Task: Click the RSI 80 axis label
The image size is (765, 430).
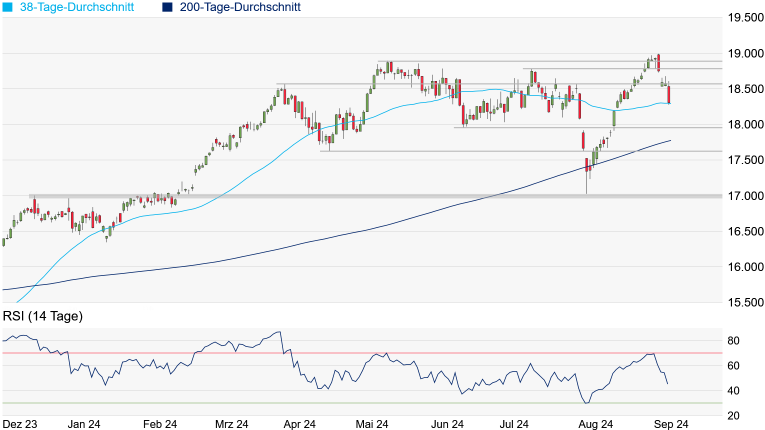Action: (x=734, y=341)
